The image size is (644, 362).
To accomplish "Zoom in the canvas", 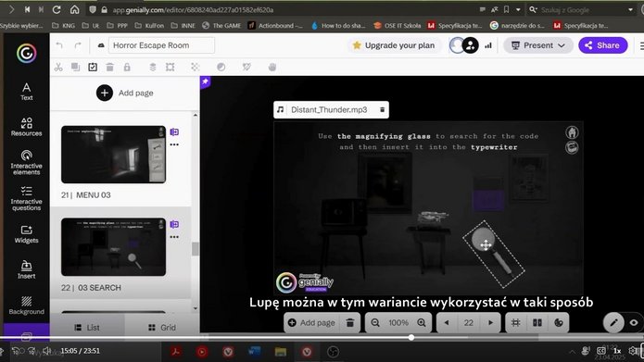I will 422,322.
